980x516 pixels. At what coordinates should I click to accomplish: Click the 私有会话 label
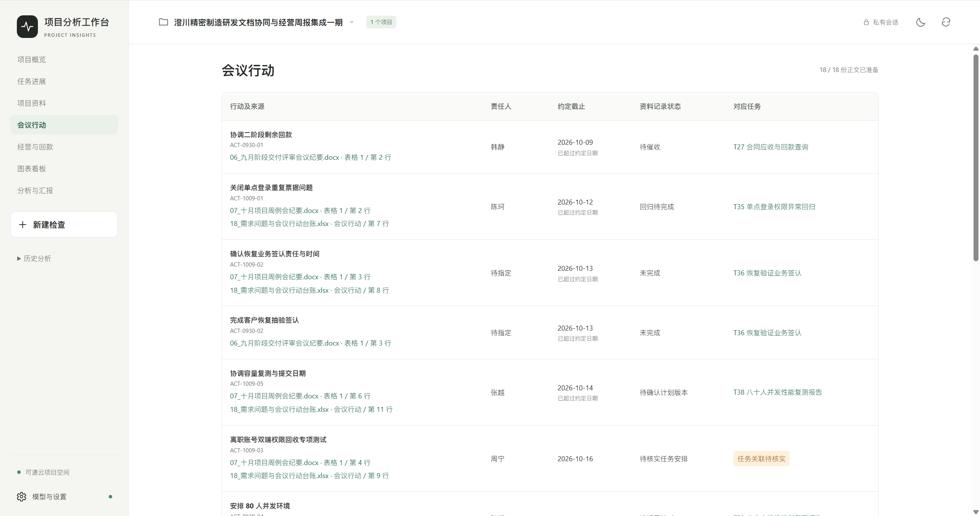tap(885, 22)
